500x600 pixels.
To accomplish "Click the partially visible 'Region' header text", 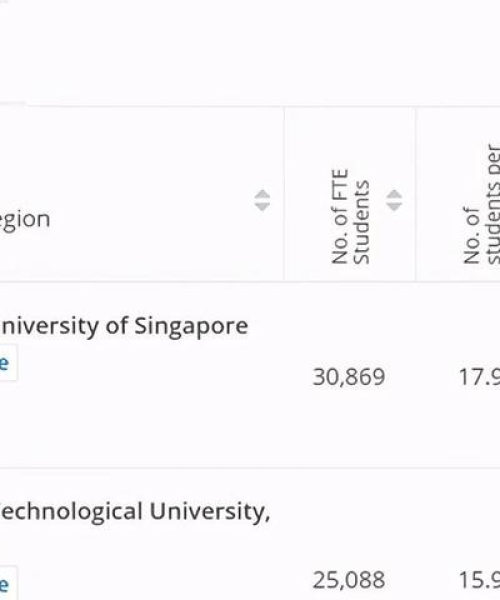I will tap(25, 221).
